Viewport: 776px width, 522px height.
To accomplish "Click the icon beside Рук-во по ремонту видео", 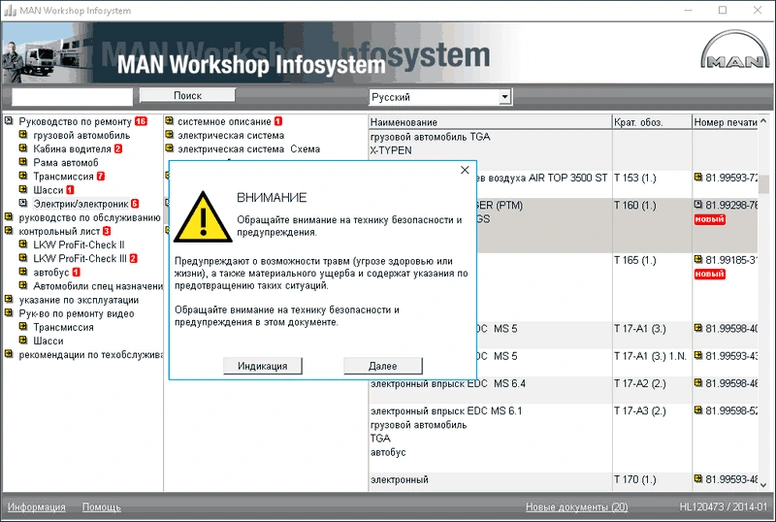I will point(8,313).
